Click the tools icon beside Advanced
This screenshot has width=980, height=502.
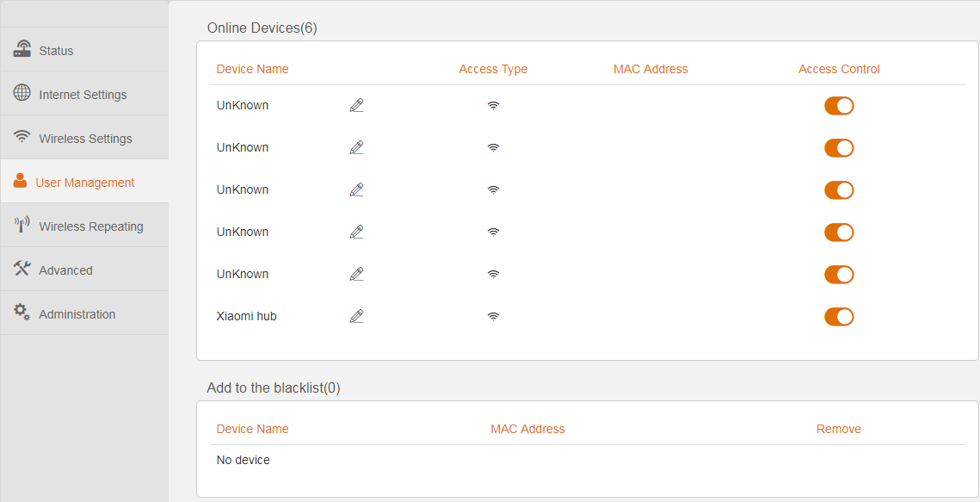point(22,269)
